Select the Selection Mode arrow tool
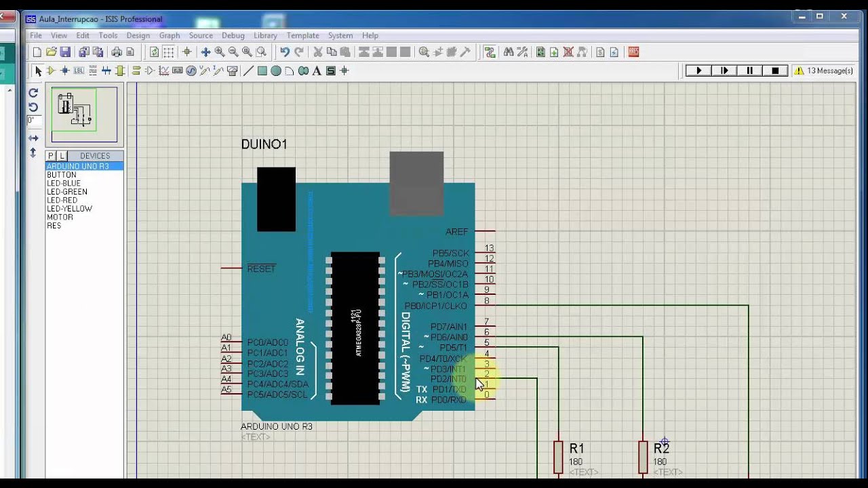This screenshot has width=868, height=488. pyautogui.click(x=38, y=70)
